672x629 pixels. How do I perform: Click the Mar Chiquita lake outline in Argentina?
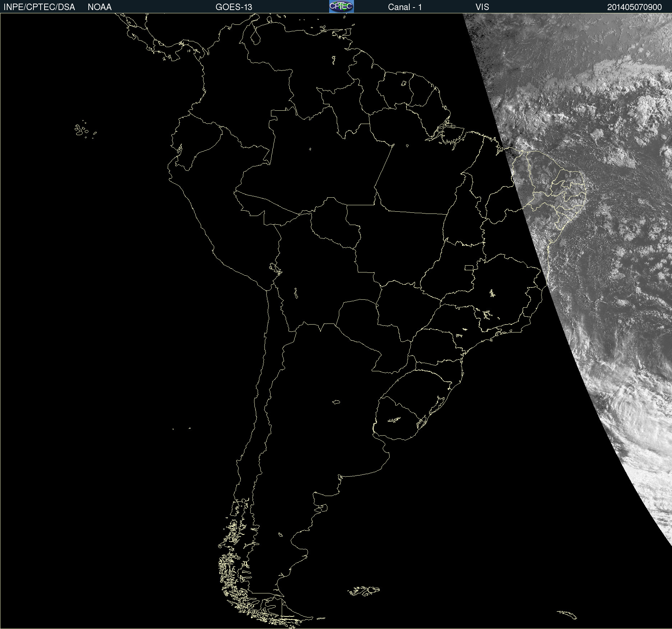[336, 402]
